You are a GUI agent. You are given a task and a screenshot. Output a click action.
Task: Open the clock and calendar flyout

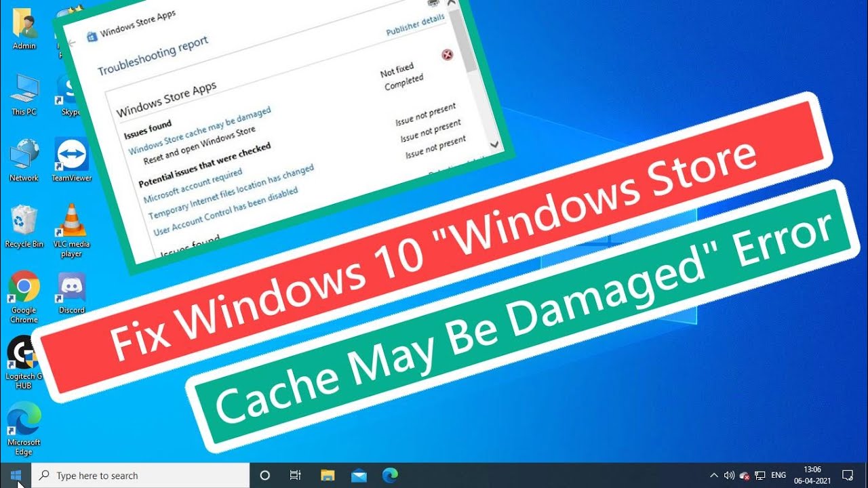point(812,475)
